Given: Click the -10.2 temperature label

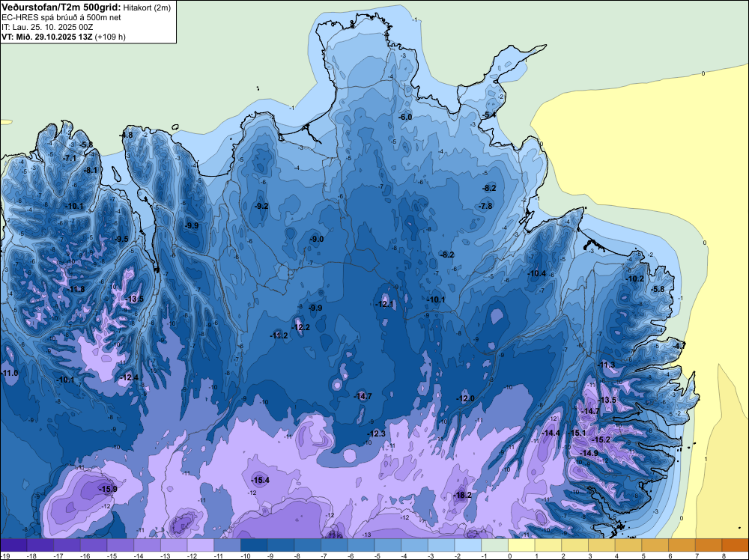Looking at the screenshot, I should pyautogui.click(x=635, y=279).
